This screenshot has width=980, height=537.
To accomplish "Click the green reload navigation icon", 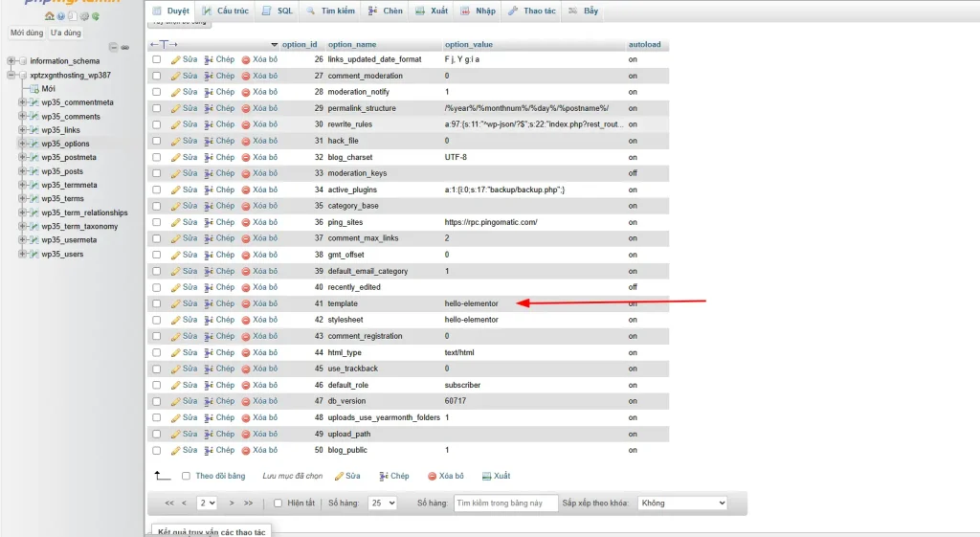I will point(96,16).
